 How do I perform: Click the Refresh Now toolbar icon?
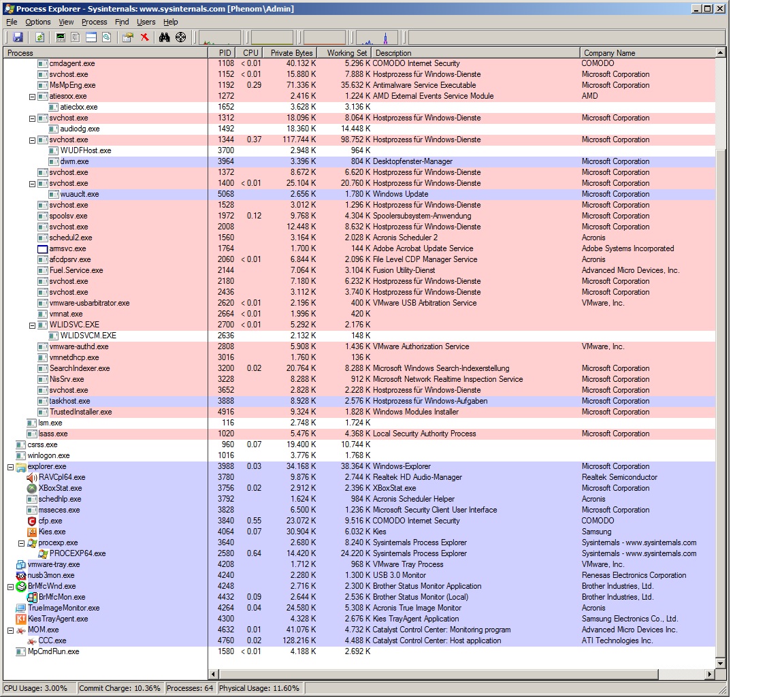point(40,37)
